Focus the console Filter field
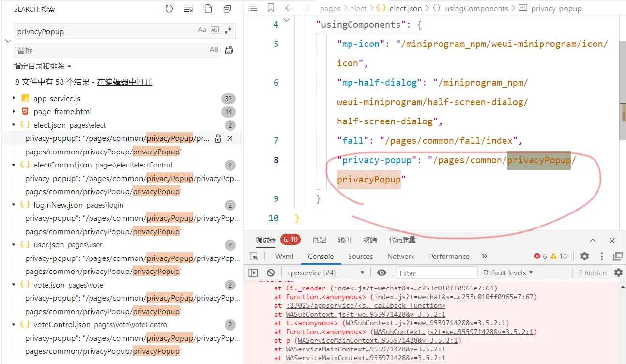This screenshot has width=626, height=364. pyautogui.click(x=437, y=273)
